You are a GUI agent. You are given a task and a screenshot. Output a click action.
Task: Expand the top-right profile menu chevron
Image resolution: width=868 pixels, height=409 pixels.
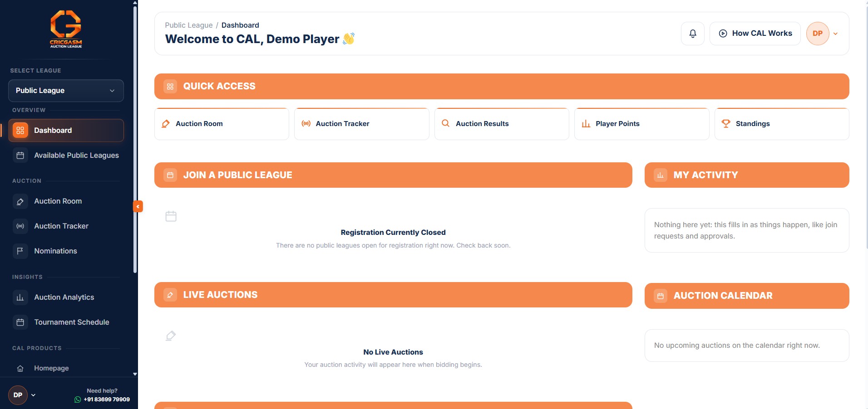coord(835,34)
